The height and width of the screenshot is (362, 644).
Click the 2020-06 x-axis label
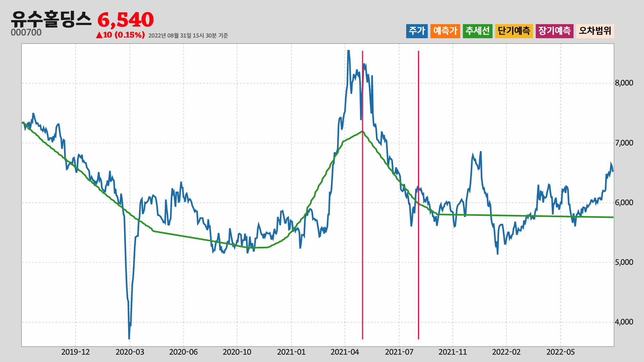point(183,352)
